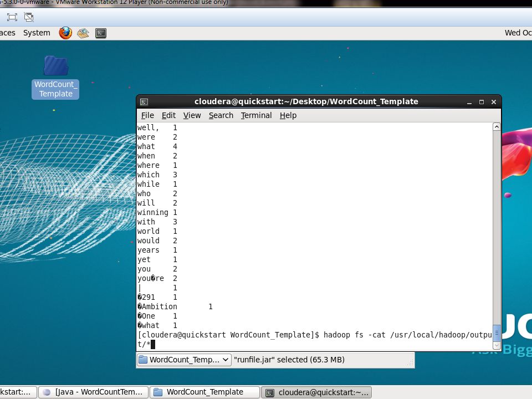Click the word "years" in terminal output
The image size is (532, 399).
pos(149,250)
